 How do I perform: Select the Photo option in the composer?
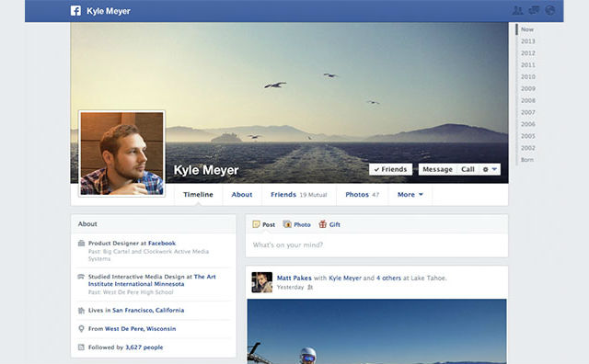296,224
